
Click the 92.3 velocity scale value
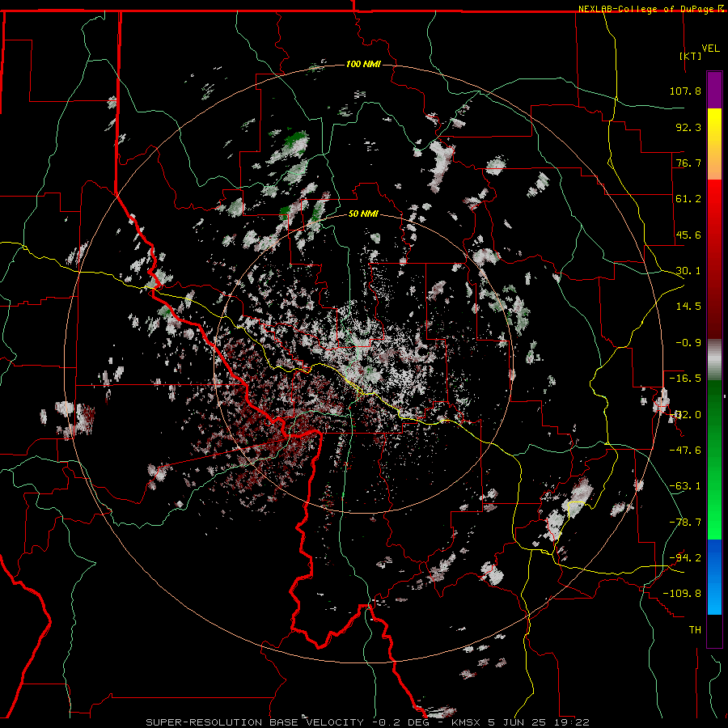click(x=688, y=127)
